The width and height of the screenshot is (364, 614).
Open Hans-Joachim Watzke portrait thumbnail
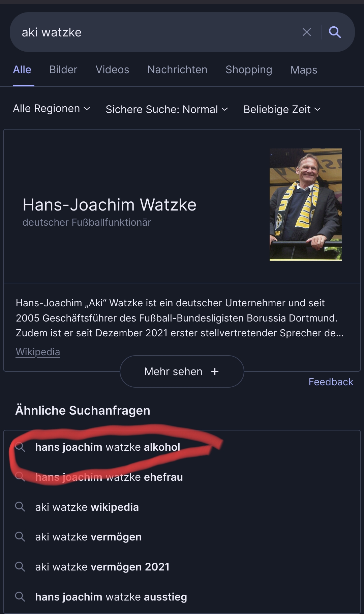click(306, 204)
